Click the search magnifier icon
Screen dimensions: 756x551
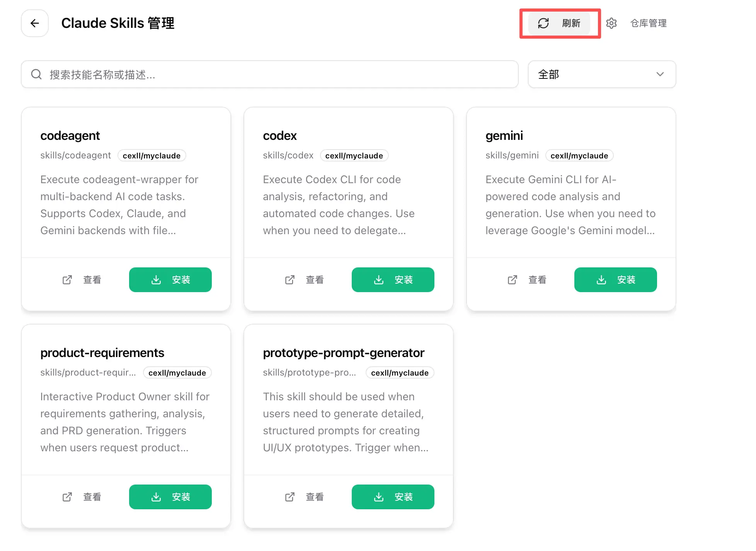[x=36, y=74]
